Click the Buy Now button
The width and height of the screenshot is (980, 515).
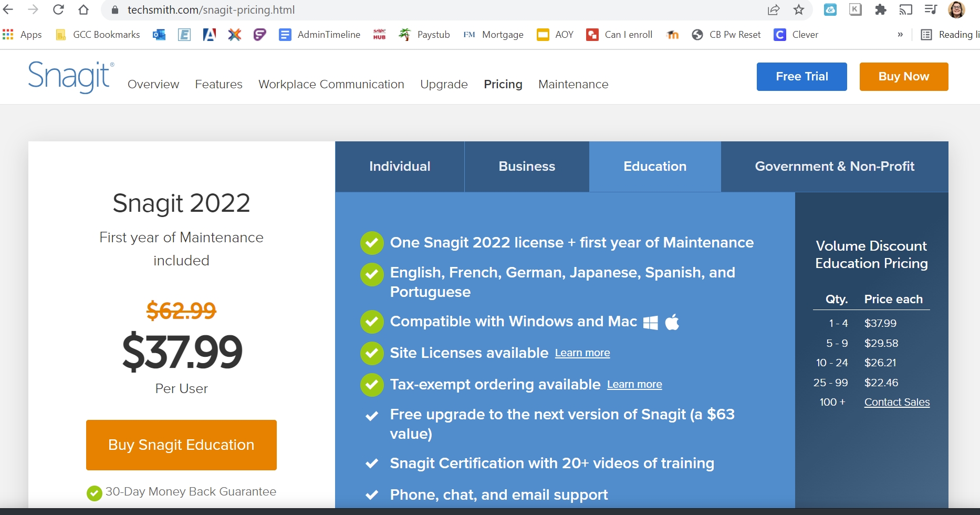click(x=904, y=77)
